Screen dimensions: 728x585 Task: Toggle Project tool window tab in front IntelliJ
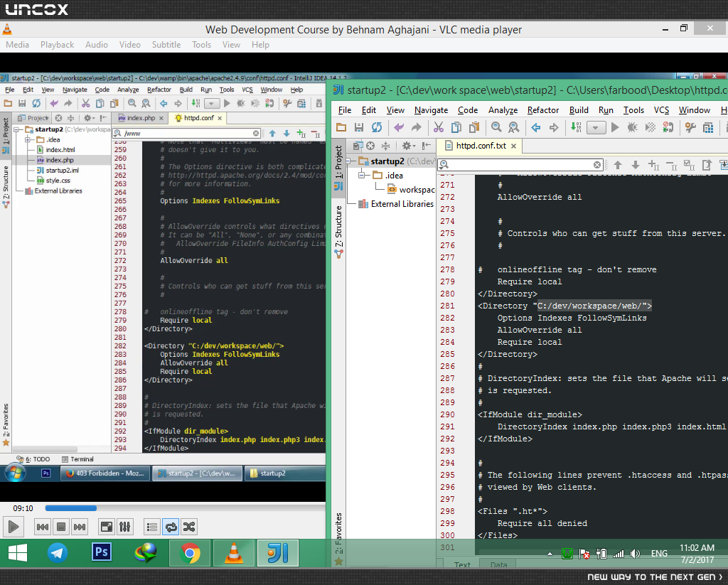338,167
